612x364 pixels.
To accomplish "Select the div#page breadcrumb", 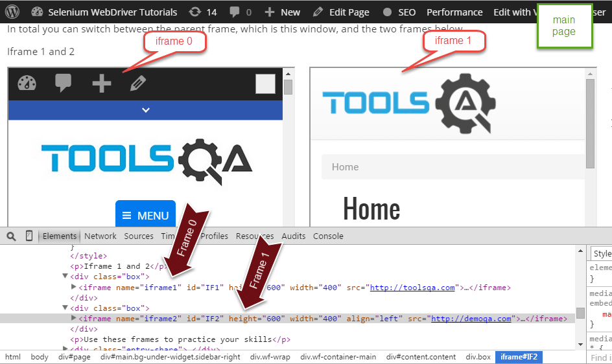I will (74, 357).
